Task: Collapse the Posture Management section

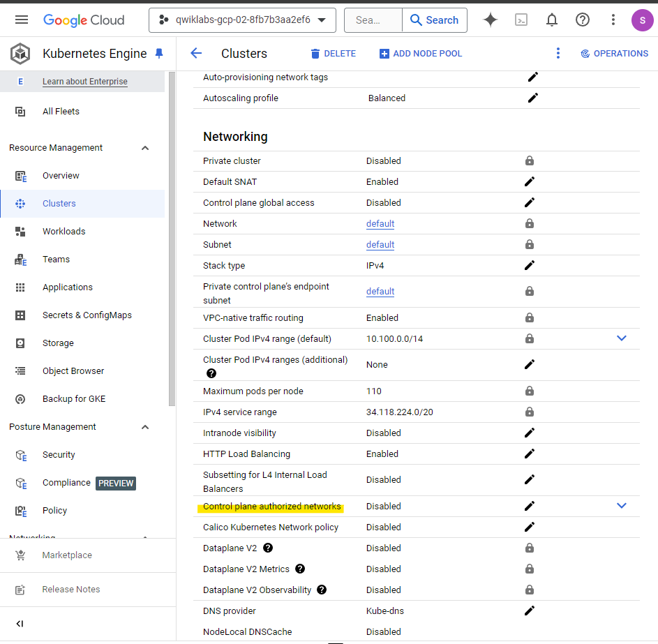Action: (x=145, y=427)
